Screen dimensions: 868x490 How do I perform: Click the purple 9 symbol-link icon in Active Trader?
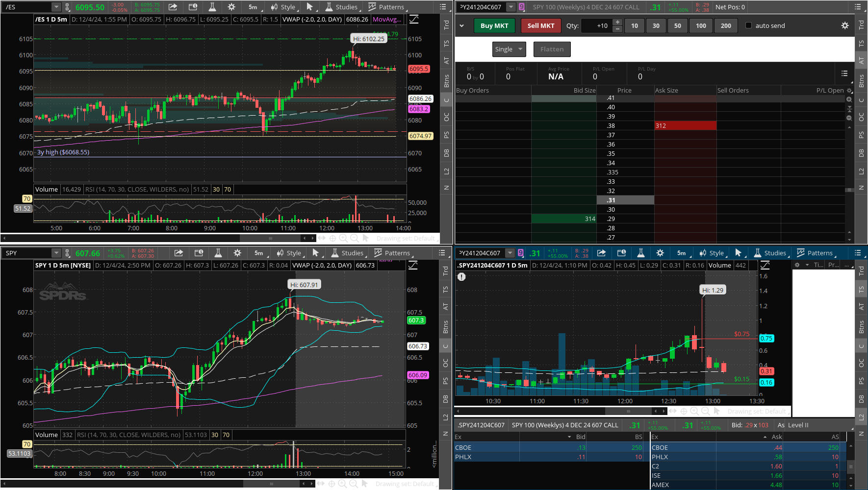521,7
